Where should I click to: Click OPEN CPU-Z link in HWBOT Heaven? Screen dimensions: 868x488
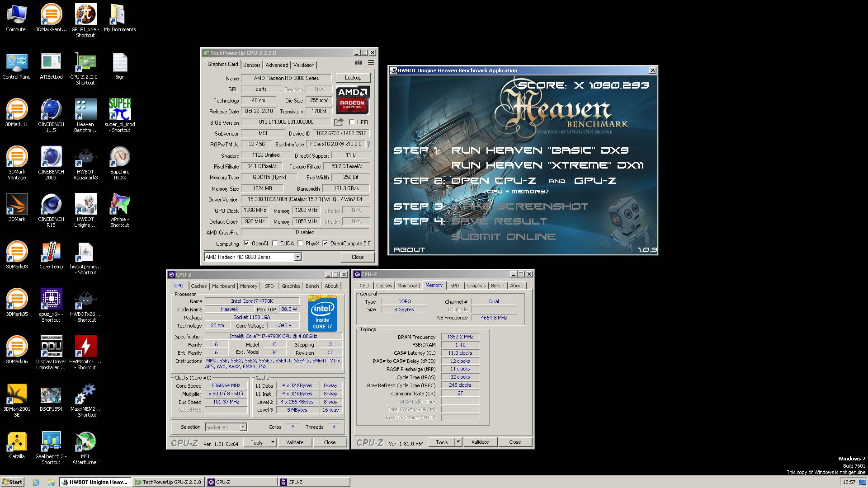pos(494,181)
